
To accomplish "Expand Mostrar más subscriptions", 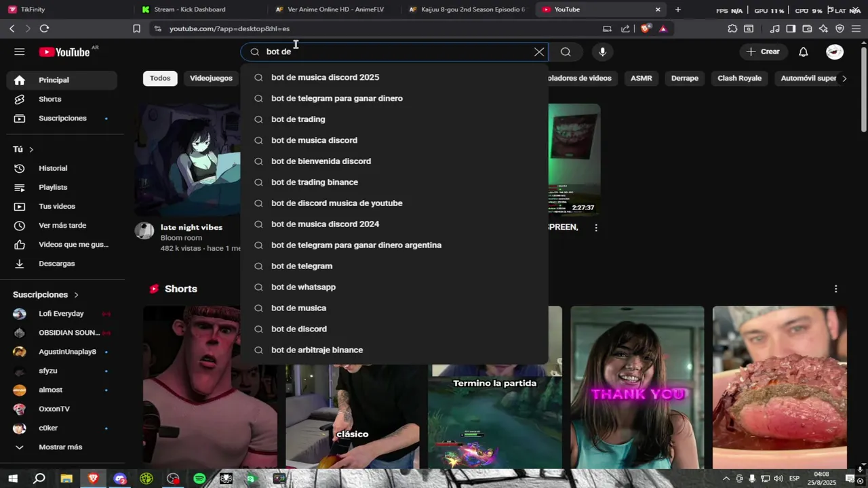I will 62,447.
